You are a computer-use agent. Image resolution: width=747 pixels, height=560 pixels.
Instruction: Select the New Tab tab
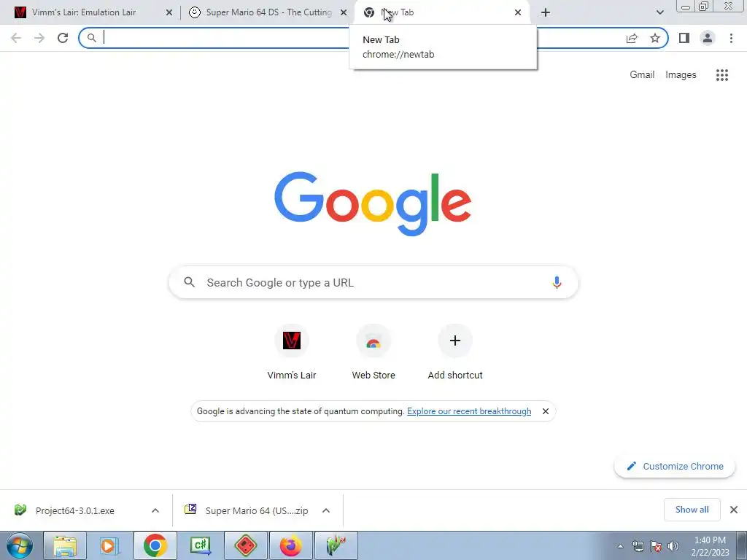pyautogui.click(x=441, y=12)
